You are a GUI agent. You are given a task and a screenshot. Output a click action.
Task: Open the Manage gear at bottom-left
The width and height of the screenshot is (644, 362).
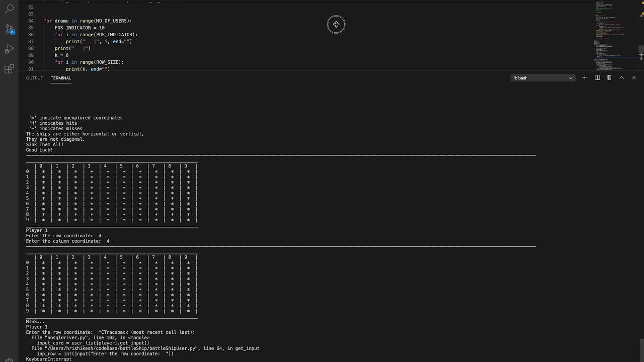9,359
